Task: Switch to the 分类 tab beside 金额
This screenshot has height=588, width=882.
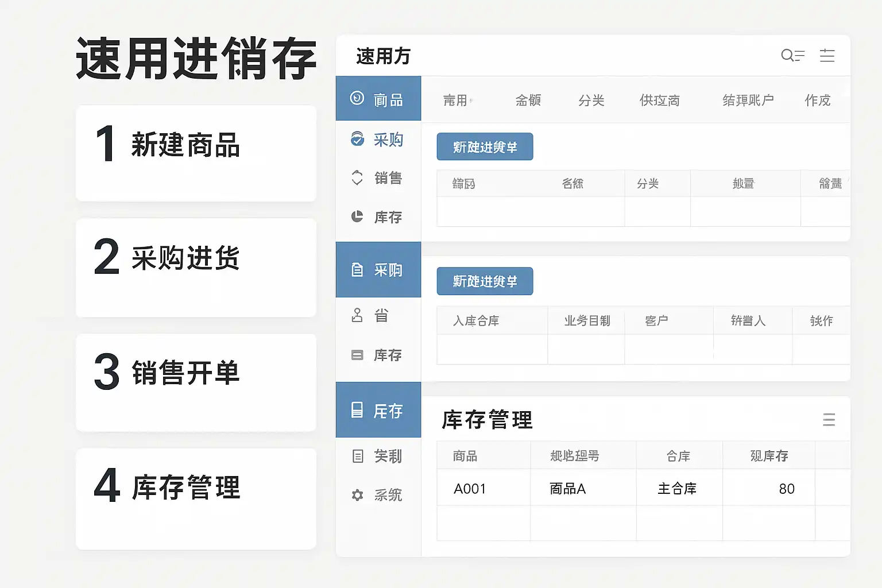Action: pos(591,100)
